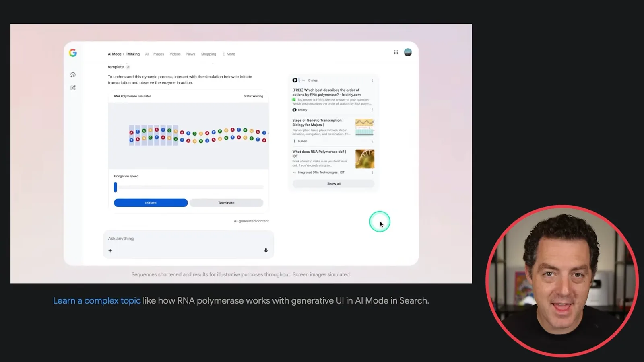Click the 'AI-generated content' label
This screenshot has width=644, height=362.
click(x=251, y=221)
